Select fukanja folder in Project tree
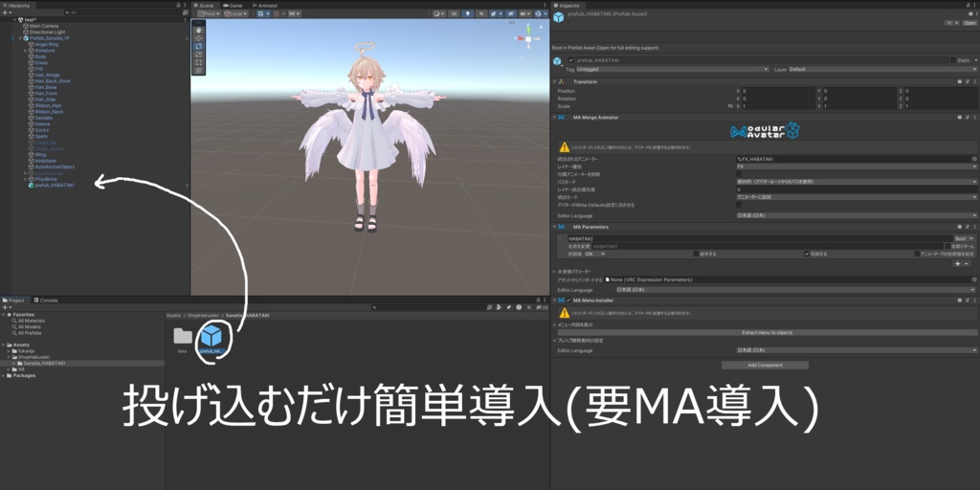 [x=26, y=351]
